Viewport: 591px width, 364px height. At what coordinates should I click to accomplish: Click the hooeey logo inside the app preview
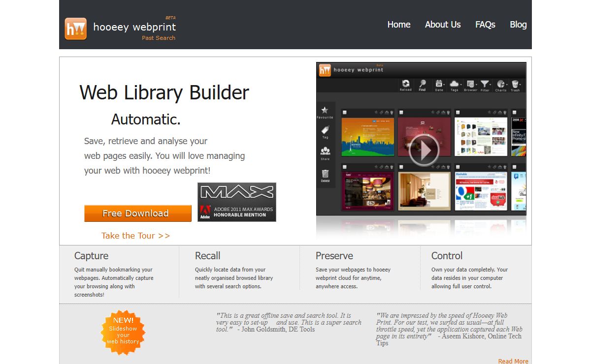click(325, 70)
